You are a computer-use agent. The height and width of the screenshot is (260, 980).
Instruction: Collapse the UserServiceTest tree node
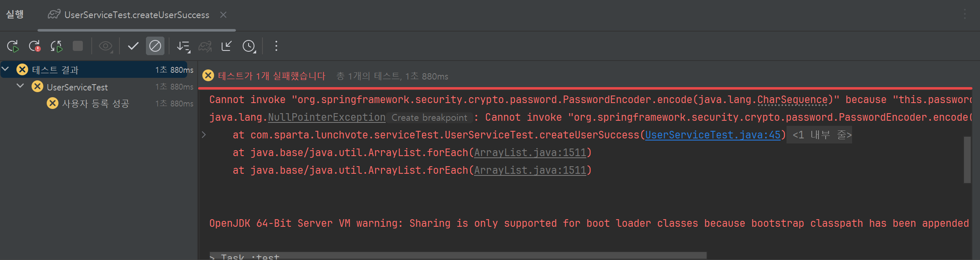pyautogui.click(x=20, y=86)
